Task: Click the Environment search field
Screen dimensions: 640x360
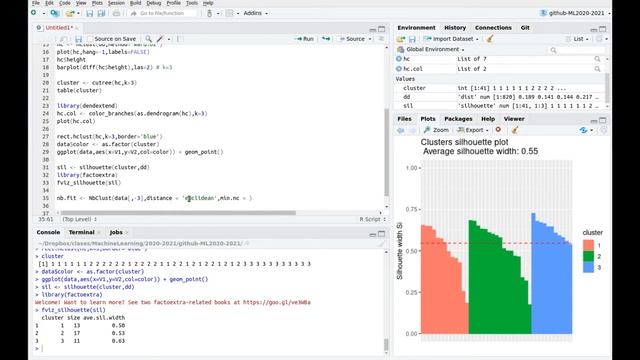Action: coord(577,50)
